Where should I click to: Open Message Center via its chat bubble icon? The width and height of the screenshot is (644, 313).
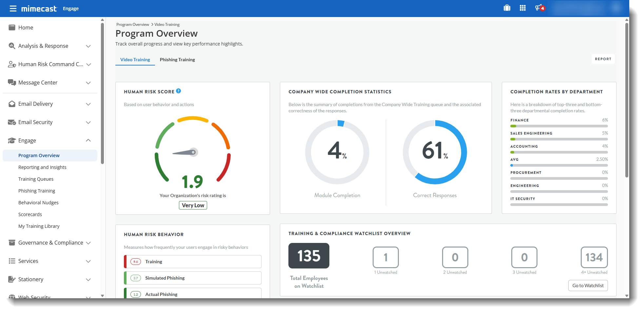[12, 83]
